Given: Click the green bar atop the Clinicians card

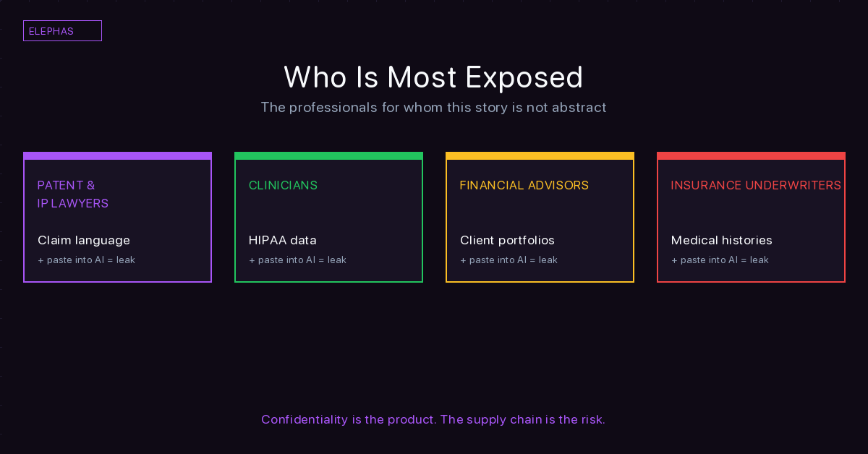Looking at the screenshot, I should 328,155.
